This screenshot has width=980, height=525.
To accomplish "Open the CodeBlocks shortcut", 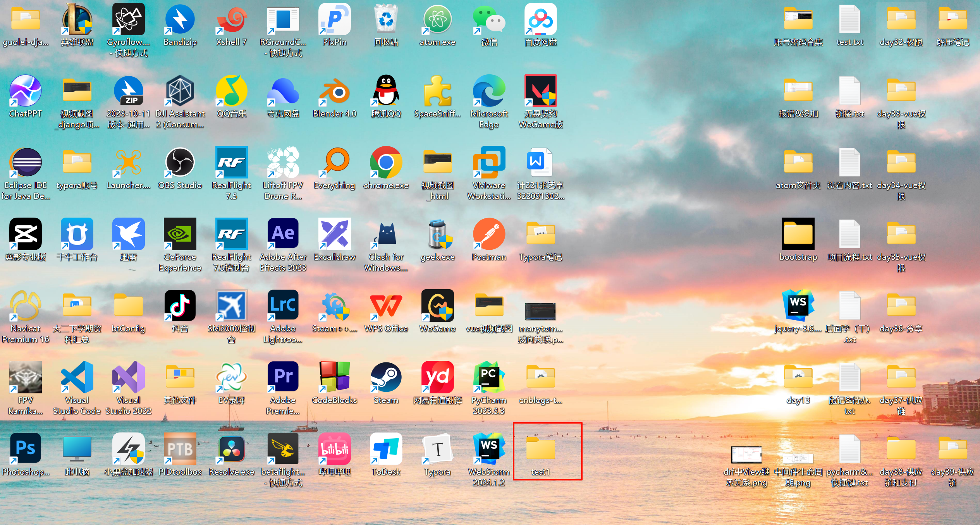I will coord(335,377).
